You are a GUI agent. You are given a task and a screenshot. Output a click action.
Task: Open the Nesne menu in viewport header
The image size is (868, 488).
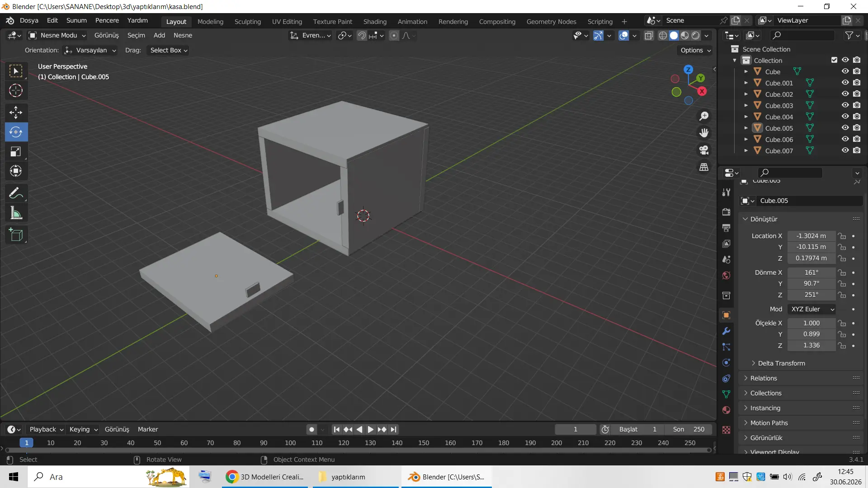[183, 35]
